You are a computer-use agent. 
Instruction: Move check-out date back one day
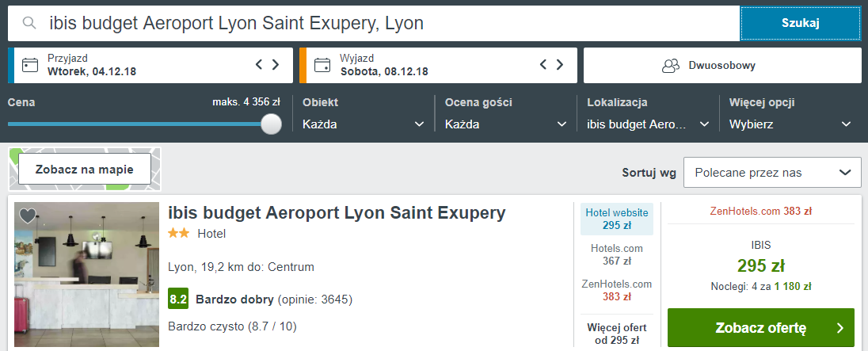pyautogui.click(x=544, y=65)
